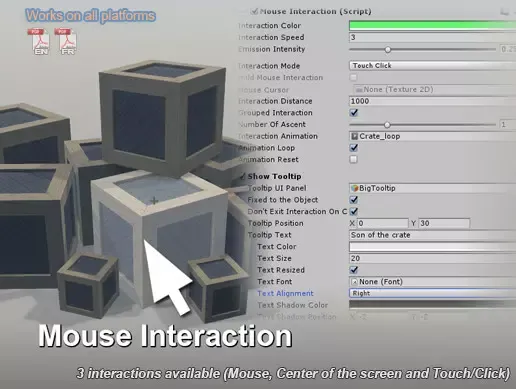Viewport: 516px width, 389px height.
Task: Open the Interaction Mode dropdown showing Touch Click
Action: pyautogui.click(x=433, y=66)
